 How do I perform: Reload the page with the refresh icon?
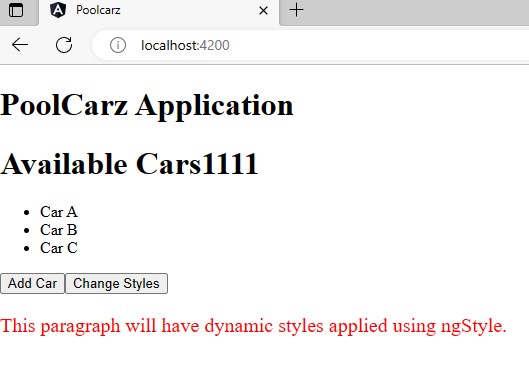click(64, 45)
